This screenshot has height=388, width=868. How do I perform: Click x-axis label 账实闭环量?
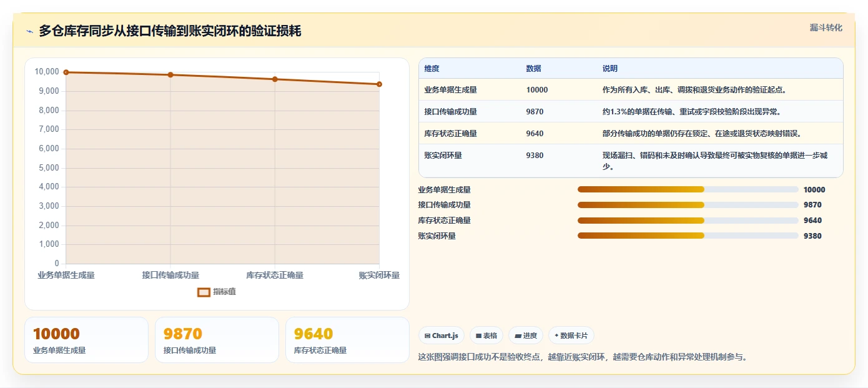click(379, 276)
